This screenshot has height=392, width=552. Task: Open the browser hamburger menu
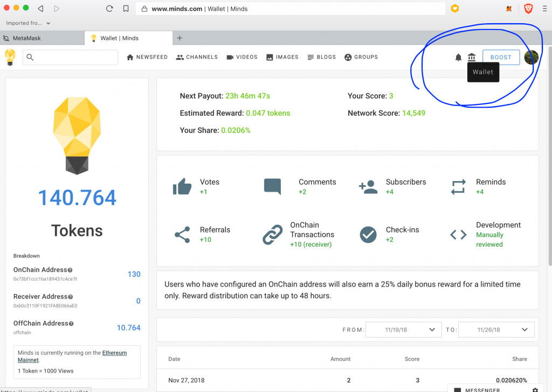[544, 9]
